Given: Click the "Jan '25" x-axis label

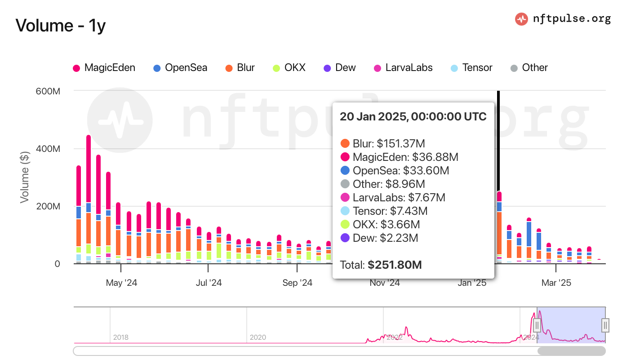Looking at the screenshot, I should (x=472, y=283).
